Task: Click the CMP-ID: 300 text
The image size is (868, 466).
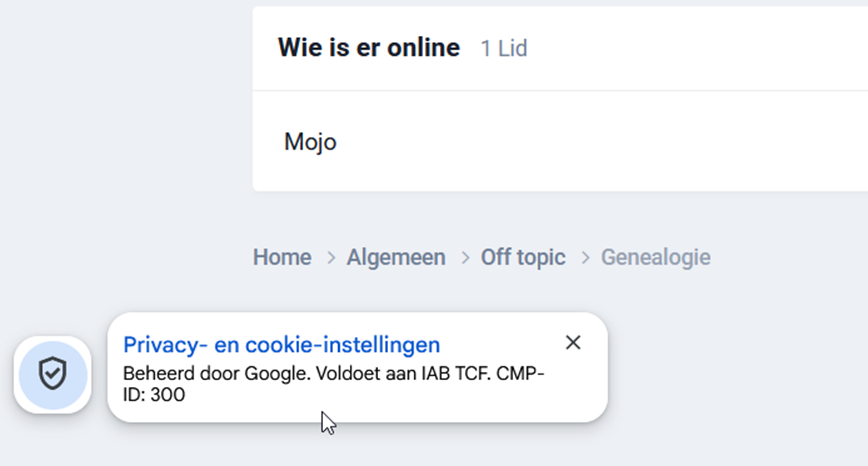Action: coord(155,395)
